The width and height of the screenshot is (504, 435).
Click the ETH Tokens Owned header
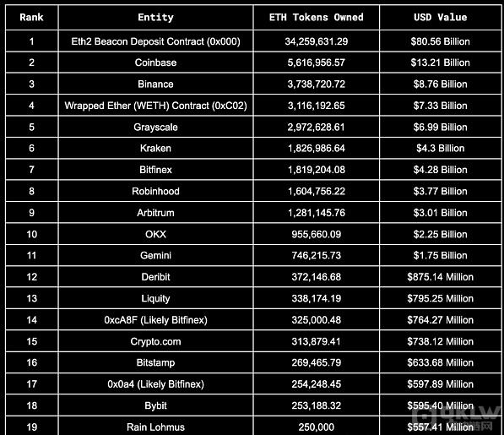pyautogui.click(x=317, y=18)
